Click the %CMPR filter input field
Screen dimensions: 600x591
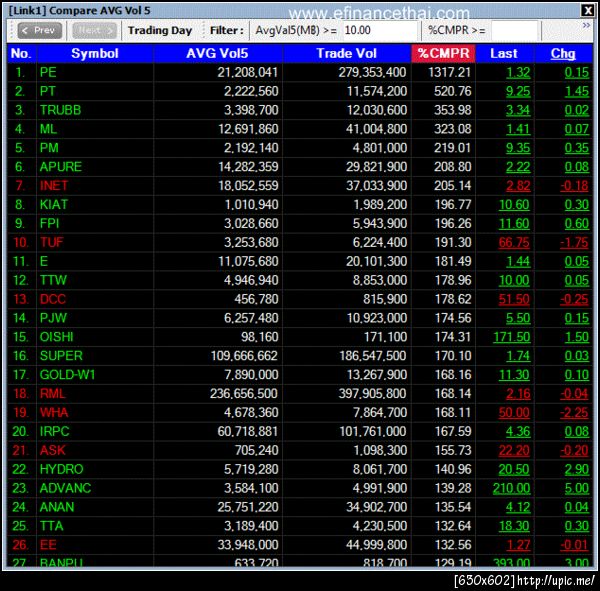515,31
